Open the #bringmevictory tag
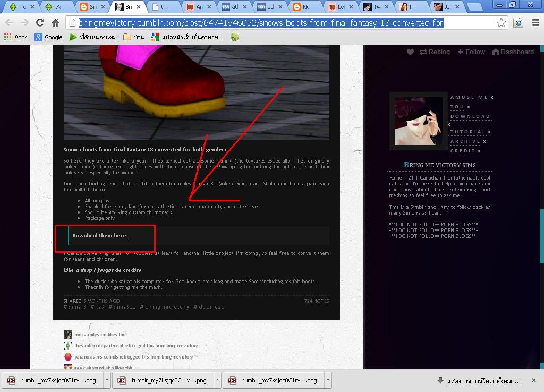 [x=165, y=307]
